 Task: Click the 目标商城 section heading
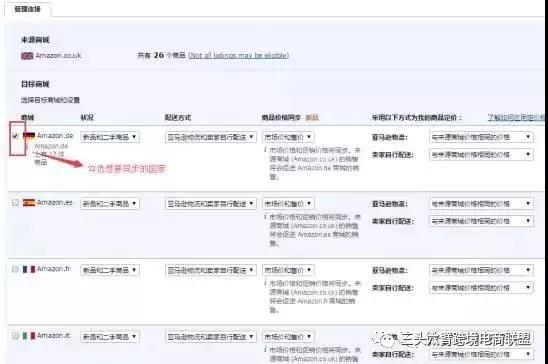tap(35, 84)
